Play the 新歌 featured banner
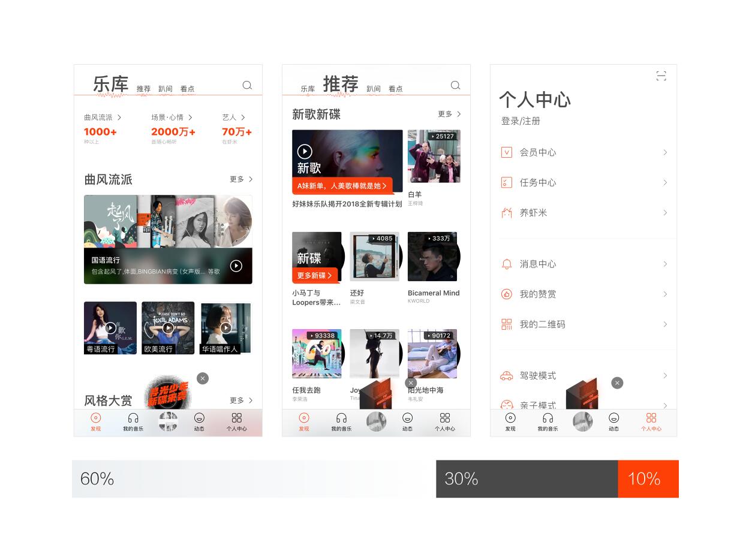 coord(305,152)
